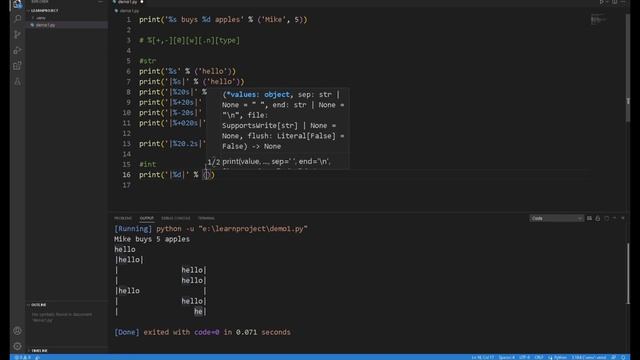
Task: Click the output panel vertical scrollbar
Action: (628, 273)
